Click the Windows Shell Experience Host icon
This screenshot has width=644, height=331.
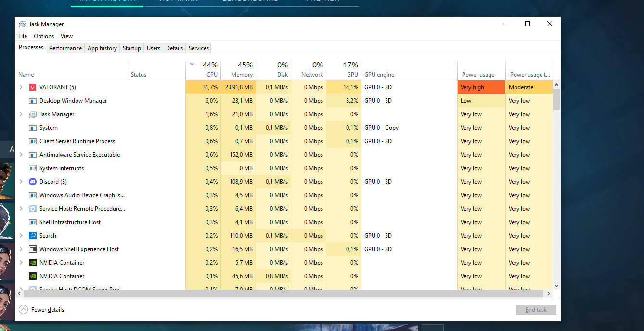(33, 249)
